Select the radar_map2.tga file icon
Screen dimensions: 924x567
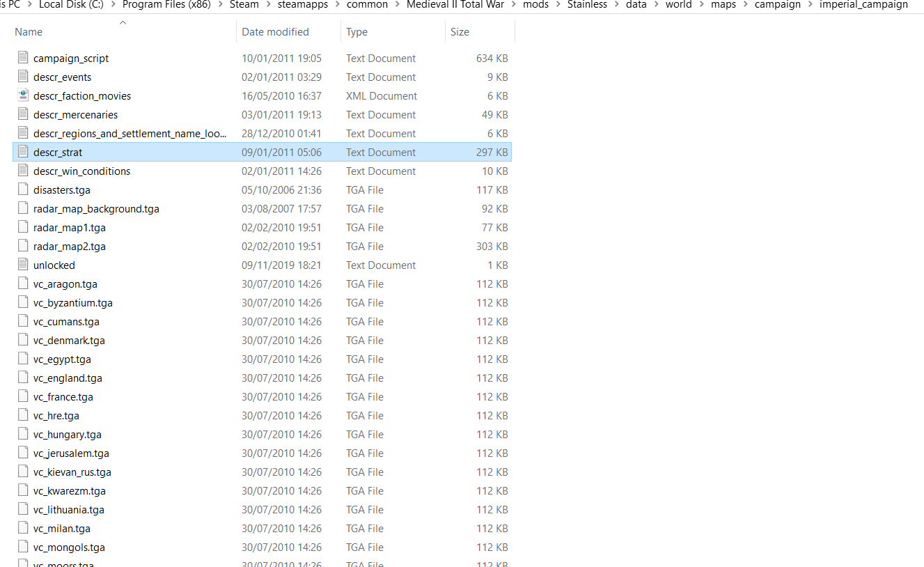[23, 246]
